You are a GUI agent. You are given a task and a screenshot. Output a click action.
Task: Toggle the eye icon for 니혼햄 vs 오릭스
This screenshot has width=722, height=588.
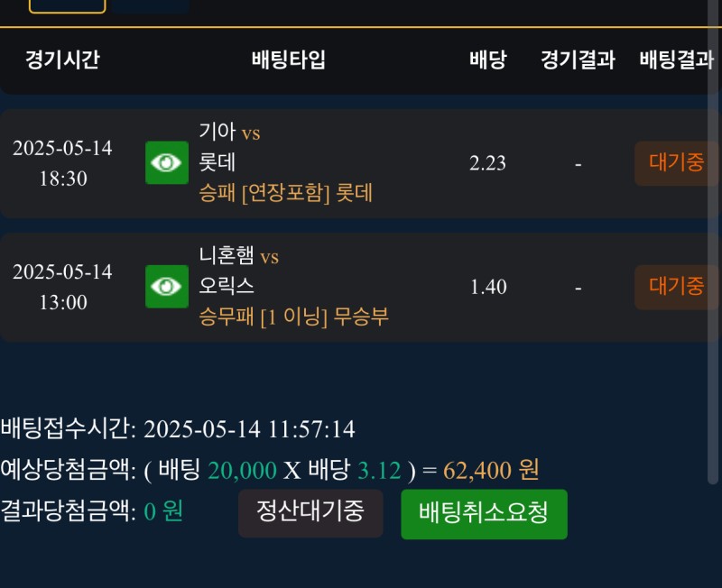167,287
